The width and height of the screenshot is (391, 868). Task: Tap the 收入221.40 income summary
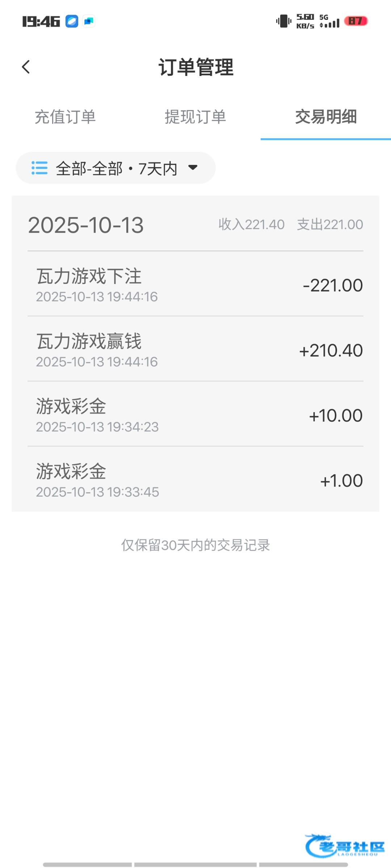[251, 225]
